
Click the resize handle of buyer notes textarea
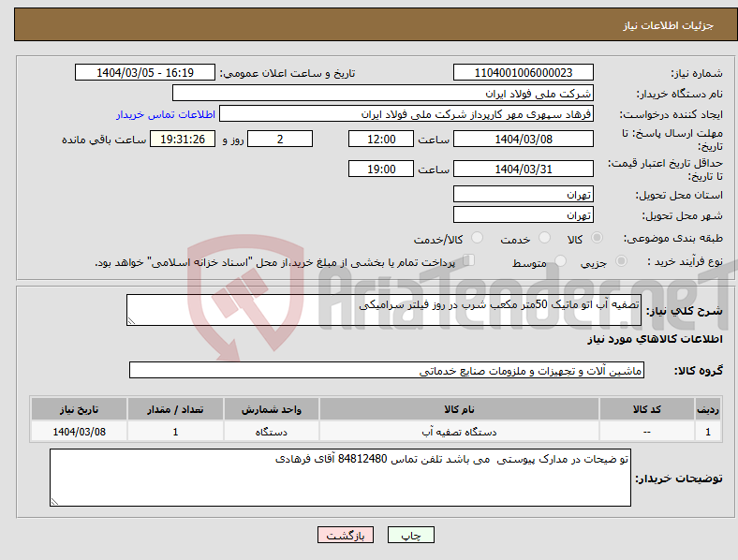click(x=54, y=502)
